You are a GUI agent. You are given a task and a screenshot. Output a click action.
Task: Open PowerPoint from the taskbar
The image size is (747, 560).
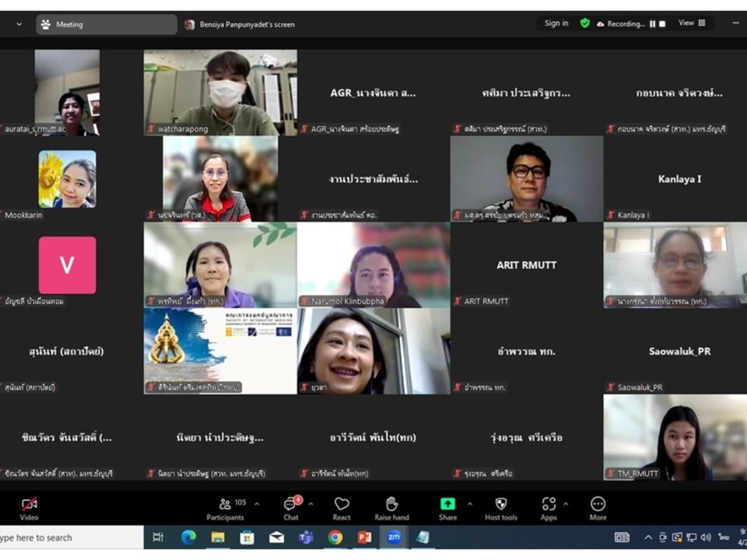[364, 537]
